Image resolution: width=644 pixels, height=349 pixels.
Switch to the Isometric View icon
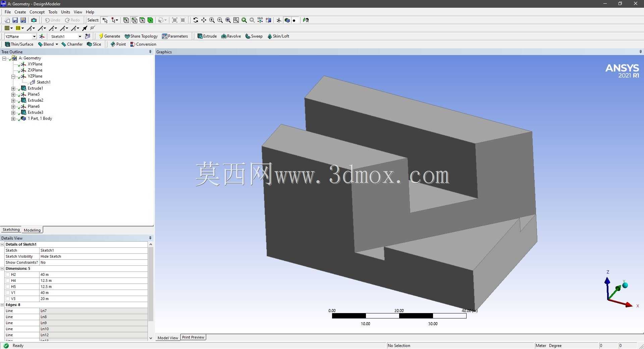click(260, 20)
